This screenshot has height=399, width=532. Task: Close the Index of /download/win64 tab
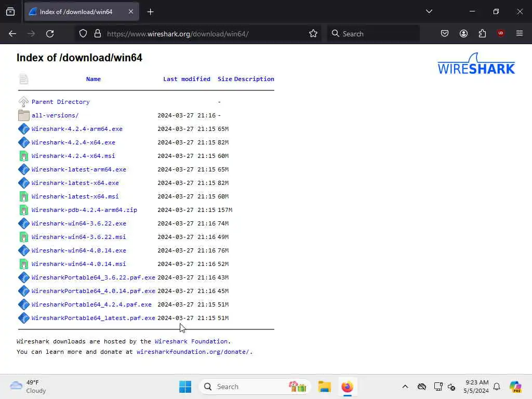(x=131, y=11)
